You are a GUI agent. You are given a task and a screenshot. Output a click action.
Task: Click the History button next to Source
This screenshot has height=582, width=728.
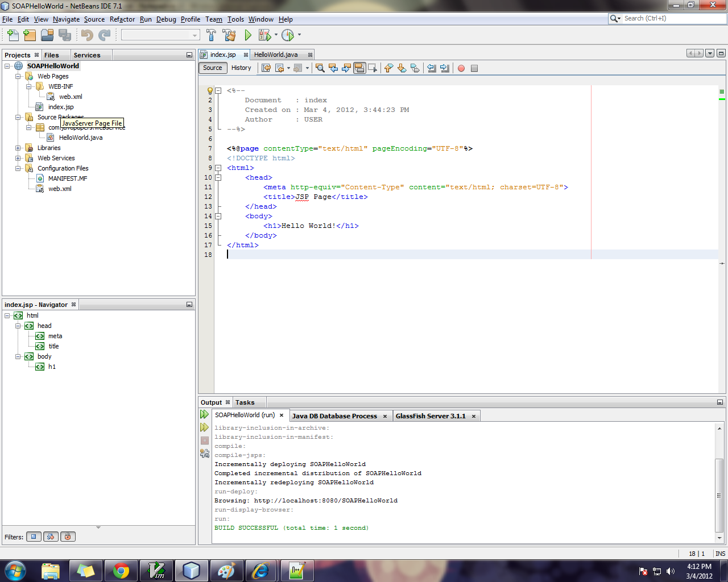pos(241,68)
